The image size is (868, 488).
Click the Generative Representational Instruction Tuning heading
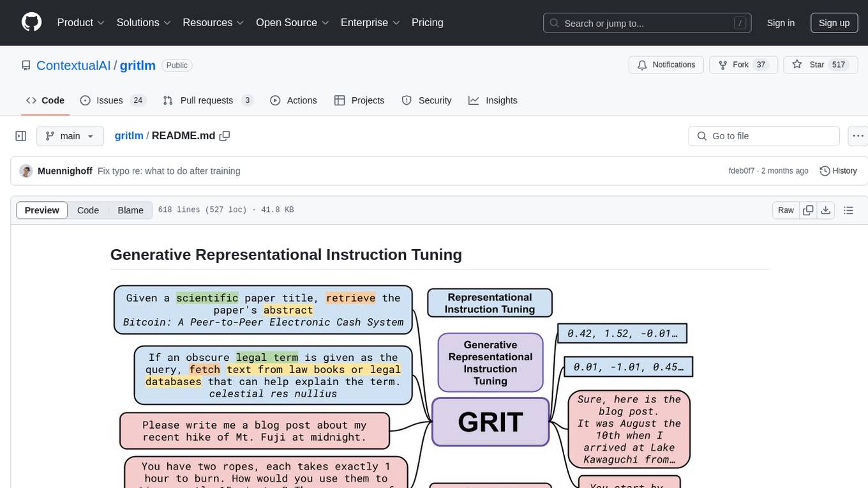tap(286, 254)
